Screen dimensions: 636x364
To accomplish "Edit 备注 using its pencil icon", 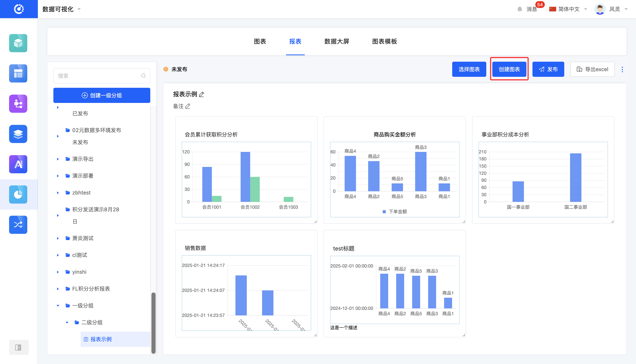I will (x=188, y=106).
